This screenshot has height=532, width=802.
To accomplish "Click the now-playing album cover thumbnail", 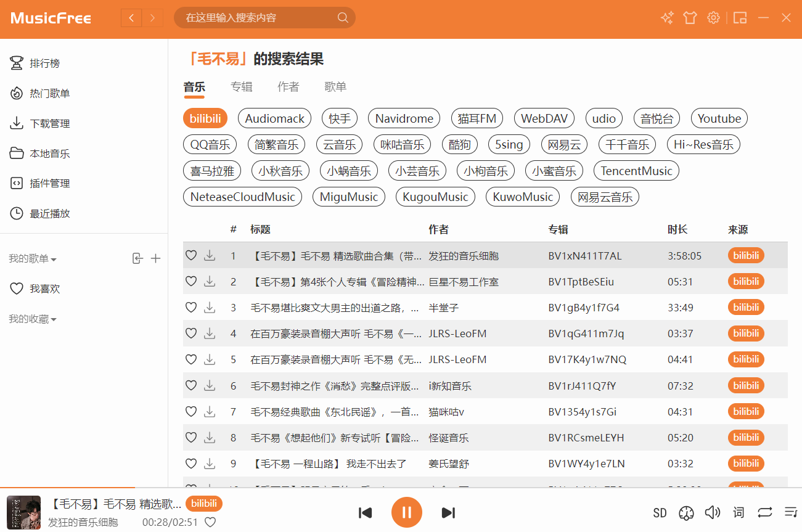I will pyautogui.click(x=23, y=512).
